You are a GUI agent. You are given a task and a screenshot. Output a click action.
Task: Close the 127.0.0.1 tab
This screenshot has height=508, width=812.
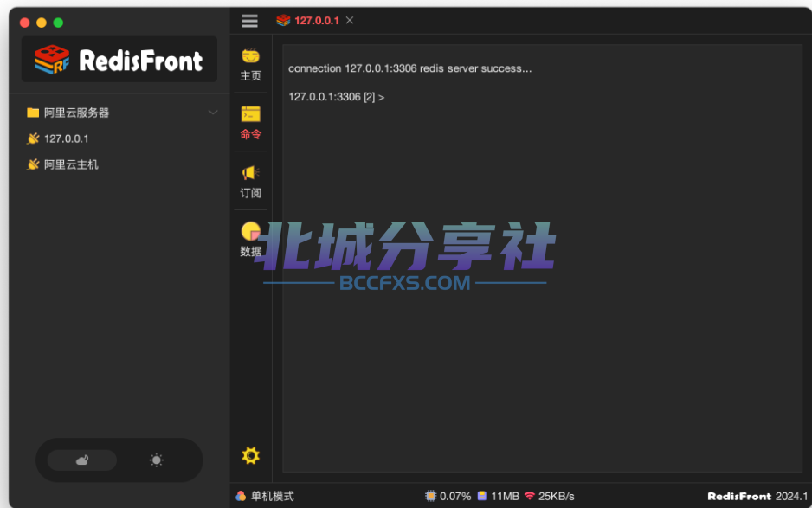point(350,20)
